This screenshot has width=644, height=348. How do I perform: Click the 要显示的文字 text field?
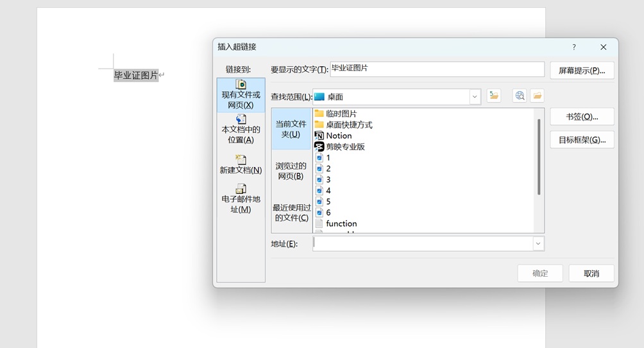pyautogui.click(x=437, y=69)
